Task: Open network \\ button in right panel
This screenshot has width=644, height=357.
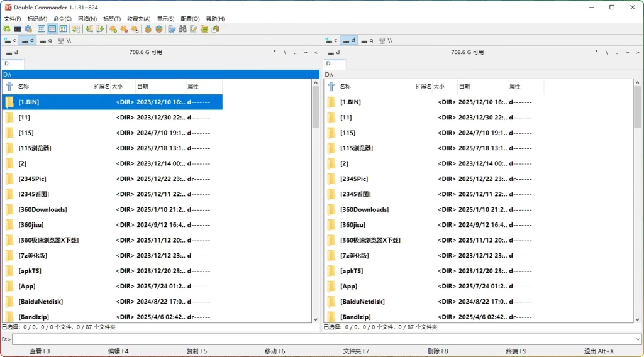Action: [x=386, y=40]
